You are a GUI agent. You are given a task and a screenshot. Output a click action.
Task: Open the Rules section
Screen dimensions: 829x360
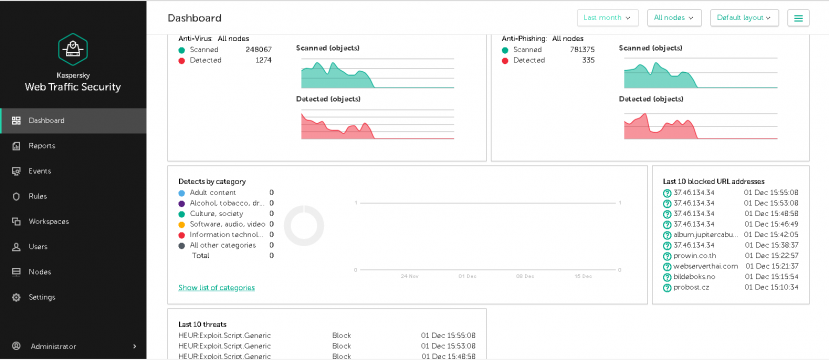coord(73,196)
